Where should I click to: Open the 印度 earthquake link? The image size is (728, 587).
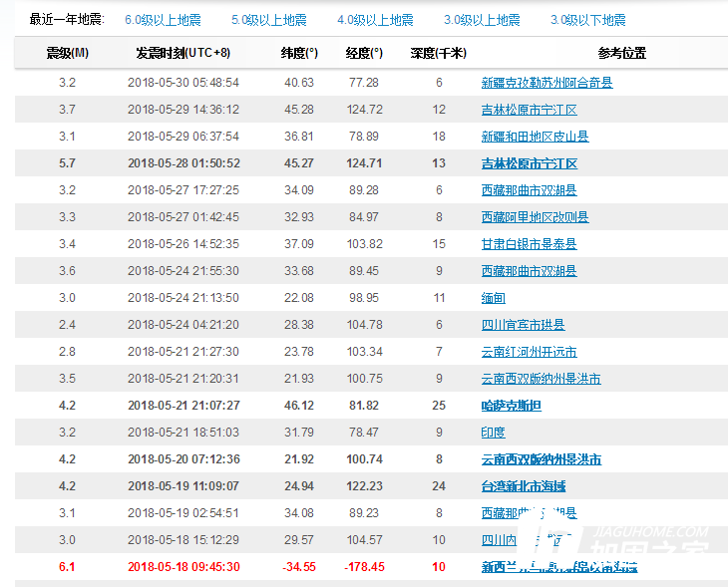[x=493, y=433]
